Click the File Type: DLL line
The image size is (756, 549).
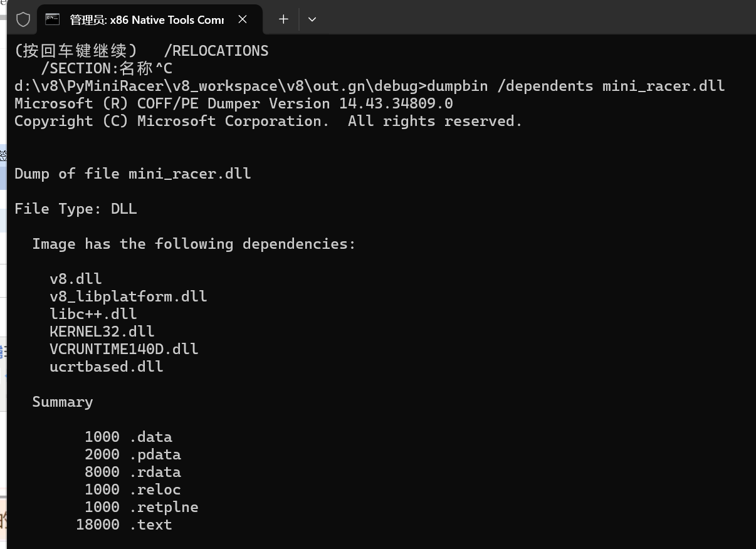point(75,209)
